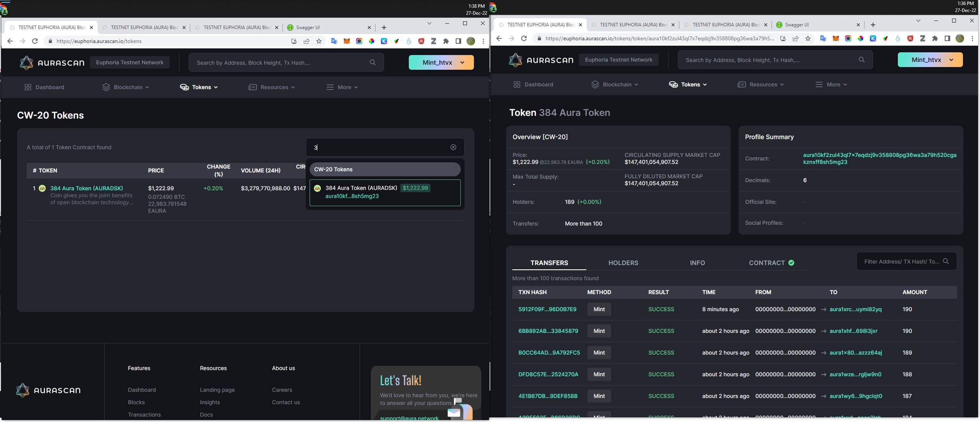Reload the page in the right browser window
Screen dimensions: 980x422
point(524,38)
